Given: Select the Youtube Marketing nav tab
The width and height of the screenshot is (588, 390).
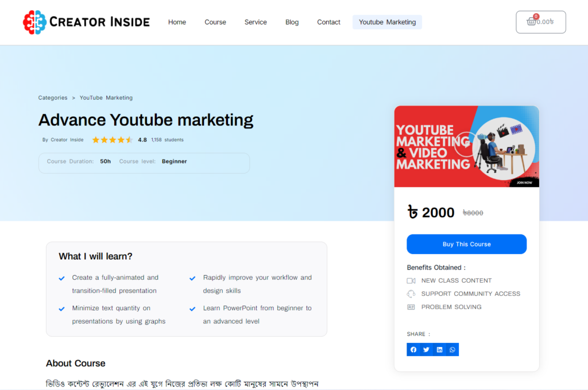Looking at the screenshot, I should point(387,22).
